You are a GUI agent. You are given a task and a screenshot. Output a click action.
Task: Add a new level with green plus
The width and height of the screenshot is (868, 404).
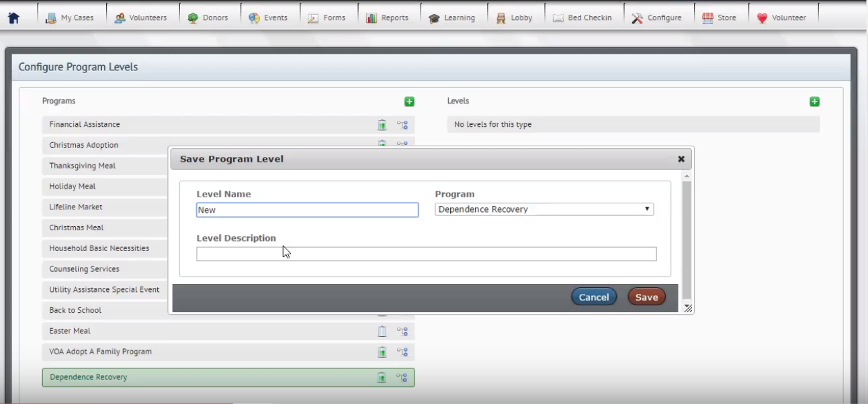814,101
